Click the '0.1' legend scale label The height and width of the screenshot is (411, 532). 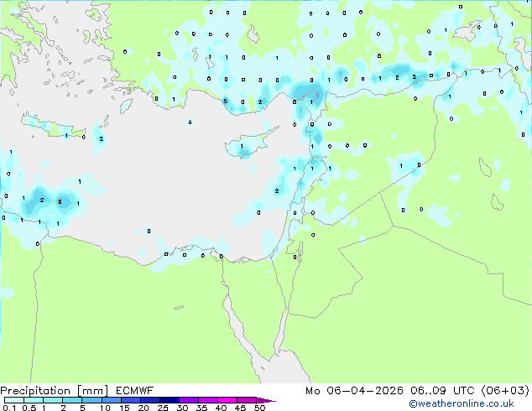point(9,408)
